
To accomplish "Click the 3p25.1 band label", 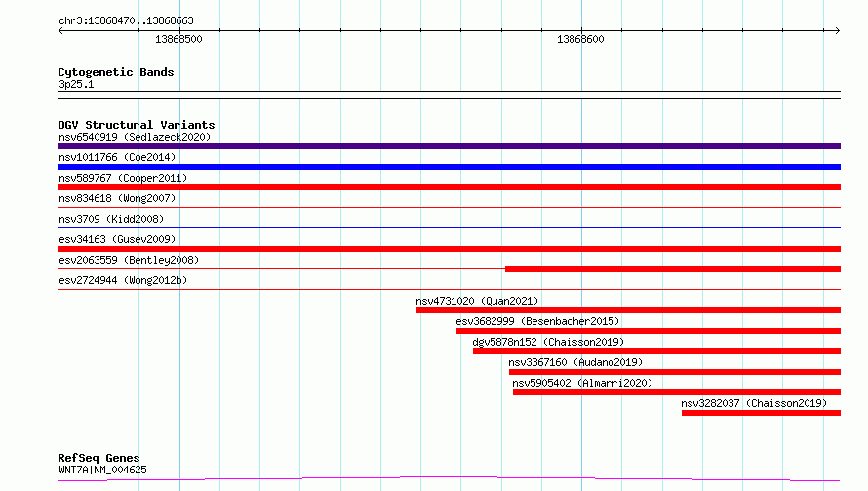I will coord(76,84).
